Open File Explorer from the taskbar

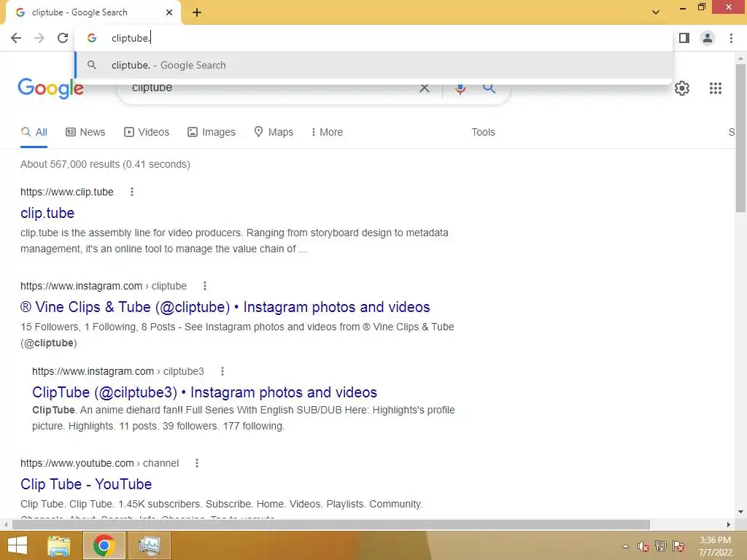click(x=59, y=545)
